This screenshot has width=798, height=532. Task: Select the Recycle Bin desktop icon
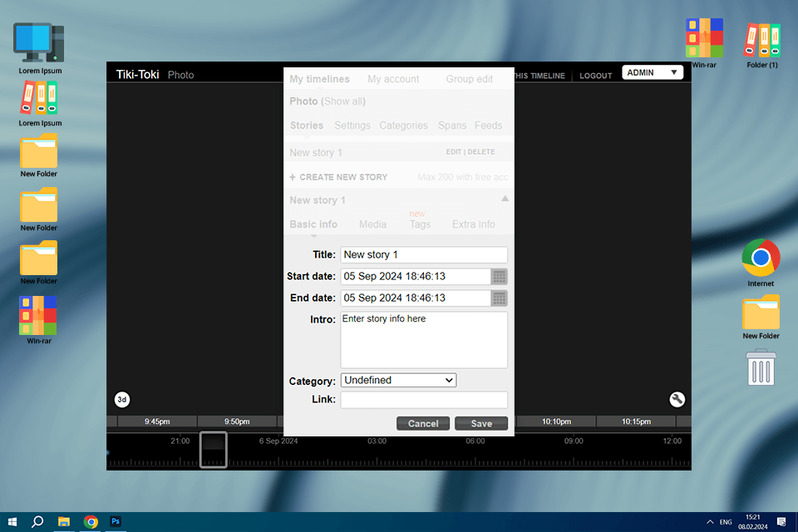tap(761, 367)
